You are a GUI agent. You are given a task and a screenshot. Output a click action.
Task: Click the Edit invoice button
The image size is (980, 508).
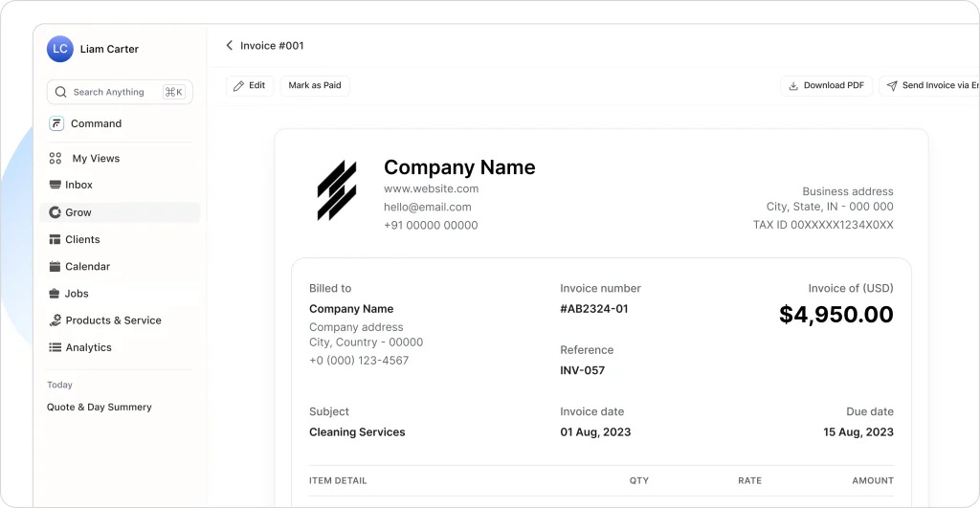[x=250, y=85]
